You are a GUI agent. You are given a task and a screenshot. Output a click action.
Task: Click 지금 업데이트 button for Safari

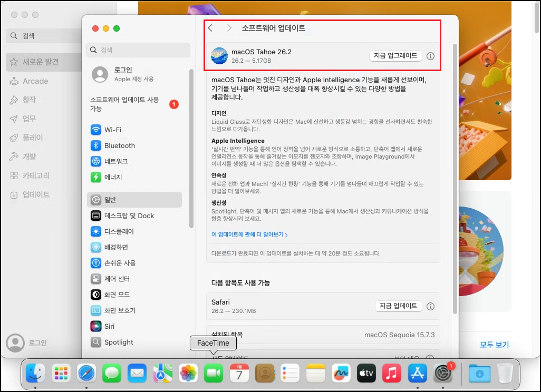click(x=398, y=306)
